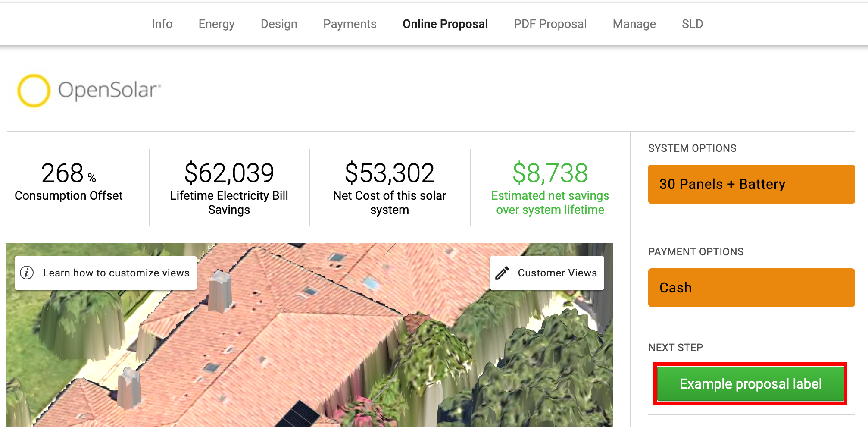Switch to the Energy tab
The width and height of the screenshot is (868, 427).
(x=216, y=24)
